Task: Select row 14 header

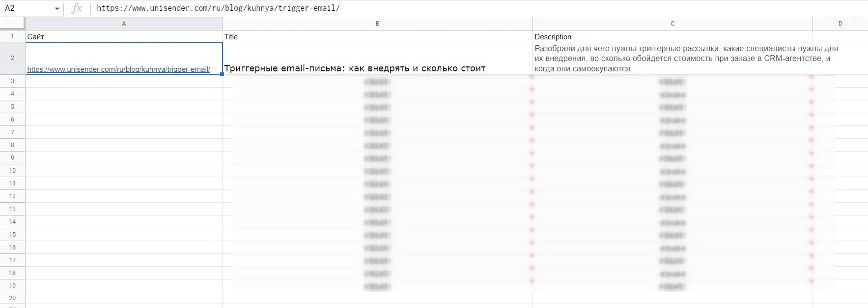Action: tap(12, 222)
